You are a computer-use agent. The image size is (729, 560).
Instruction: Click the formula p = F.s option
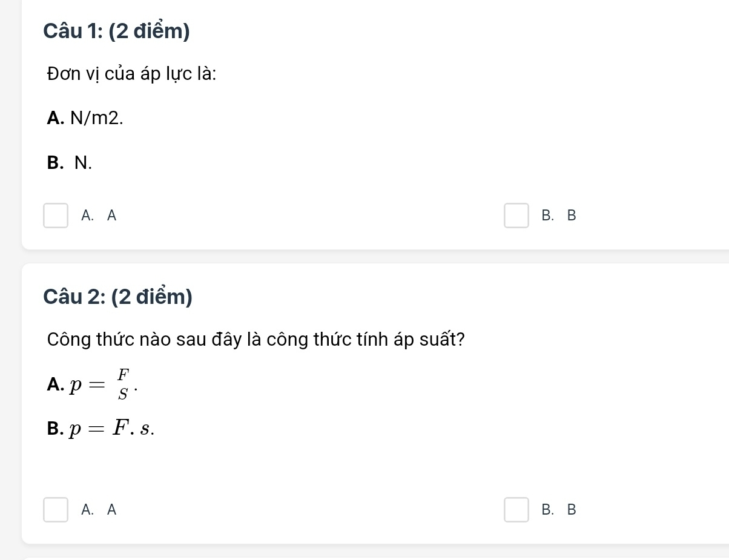click(101, 429)
